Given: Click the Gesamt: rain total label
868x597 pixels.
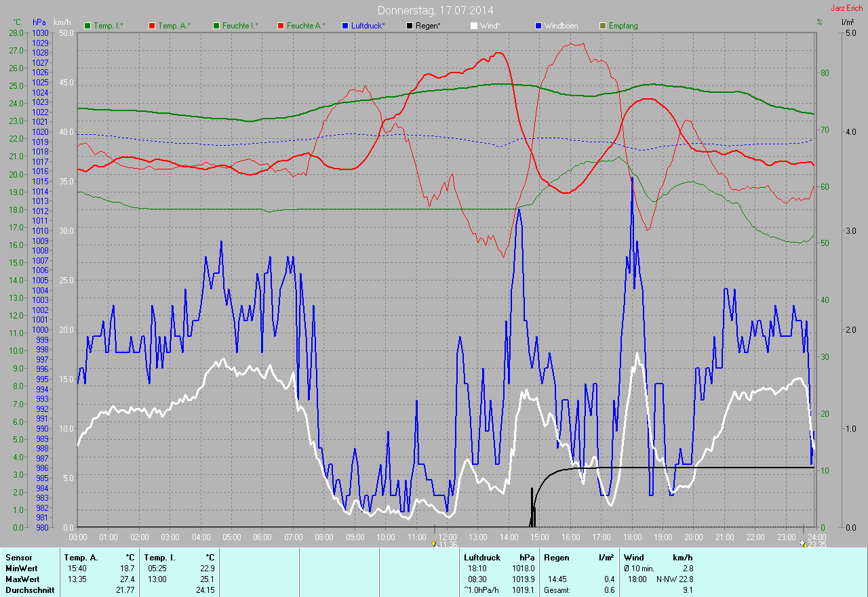Looking at the screenshot, I should click(557, 590).
